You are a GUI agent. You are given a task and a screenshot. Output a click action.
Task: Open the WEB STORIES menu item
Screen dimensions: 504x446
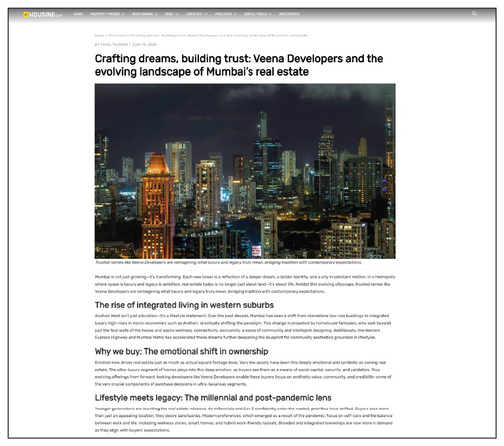[x=289, y=14]
